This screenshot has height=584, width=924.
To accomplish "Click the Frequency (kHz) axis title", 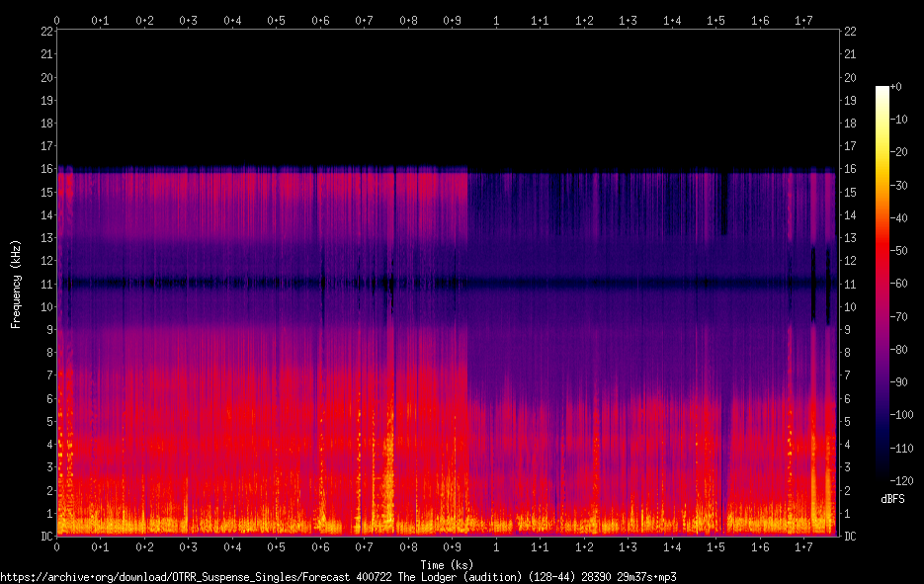I will tap(16, 284).
